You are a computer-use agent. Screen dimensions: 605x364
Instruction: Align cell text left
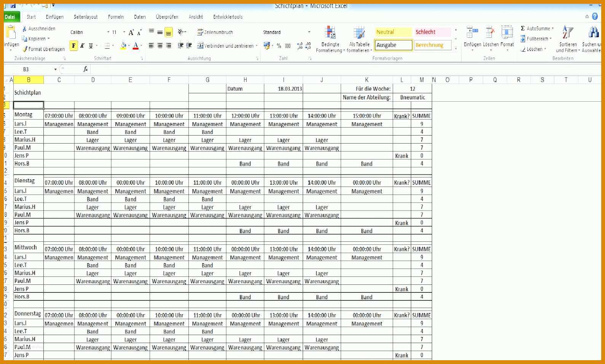click(151, 46)
